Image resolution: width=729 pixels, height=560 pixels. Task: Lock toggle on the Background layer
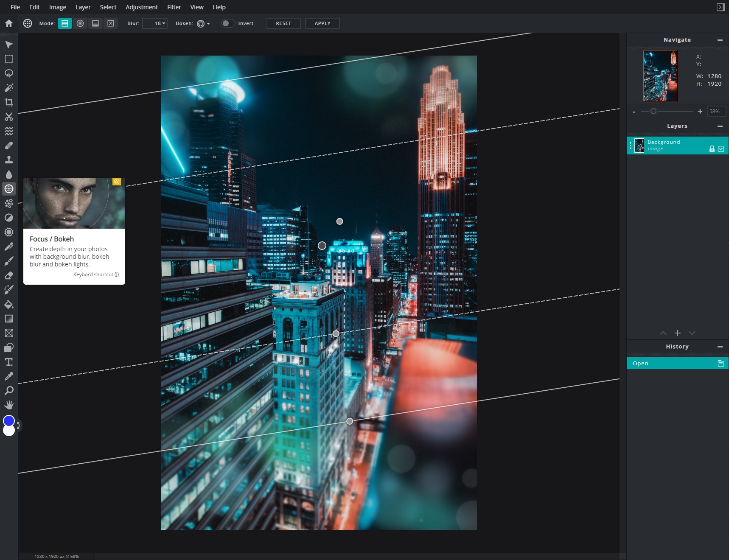[x=712, y=148]
